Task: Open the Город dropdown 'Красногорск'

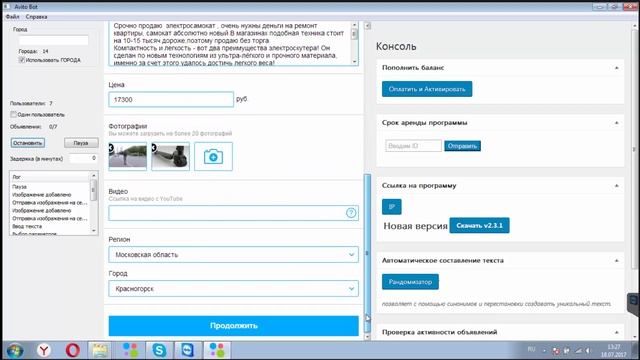Action: (x=233, y=289)
